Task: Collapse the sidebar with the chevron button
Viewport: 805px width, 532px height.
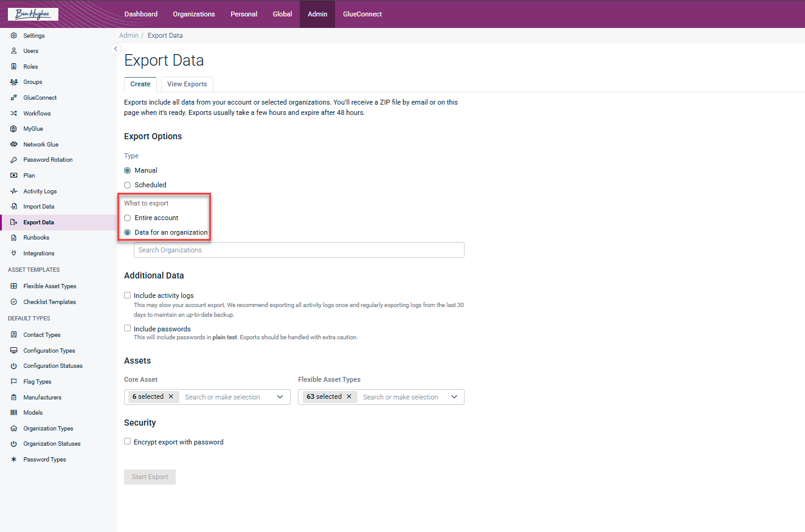Action: click(x=116, y=49)
